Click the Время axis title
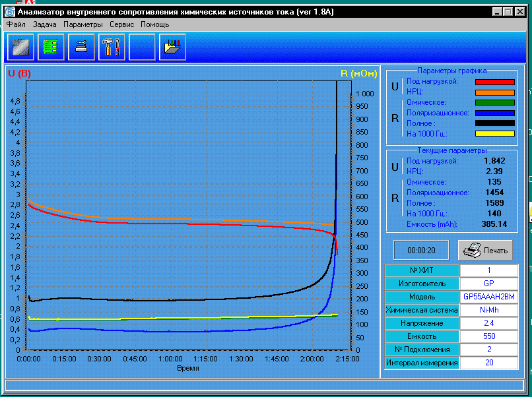Screen dimensions: 532x397 188,368
